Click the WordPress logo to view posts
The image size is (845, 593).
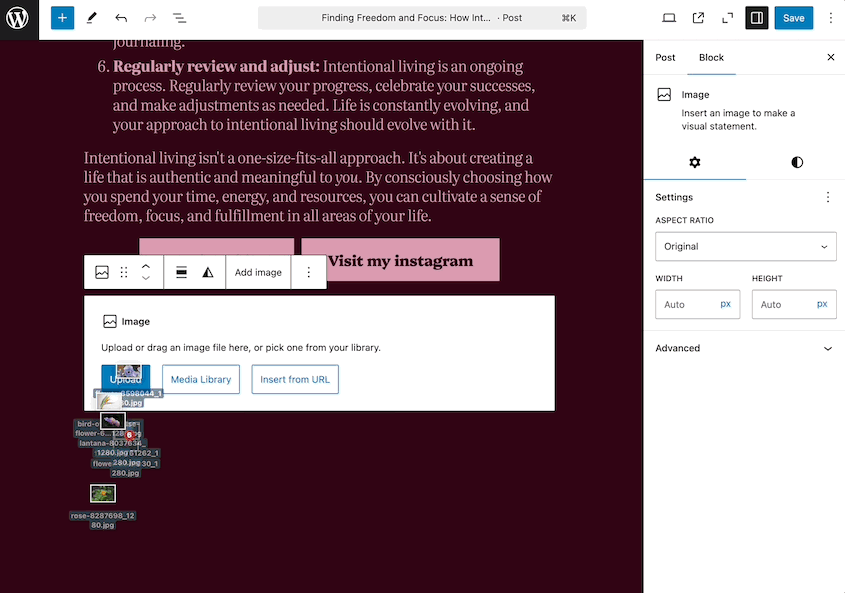[17, 18]
